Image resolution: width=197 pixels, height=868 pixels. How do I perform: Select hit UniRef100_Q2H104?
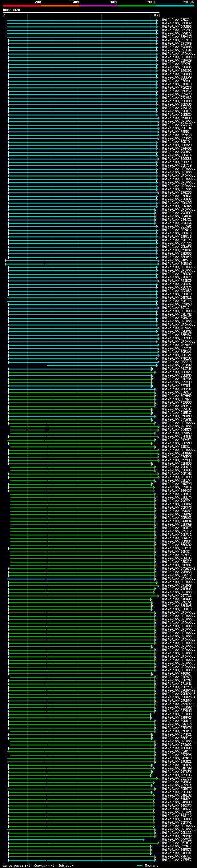(x=177, y=481)
